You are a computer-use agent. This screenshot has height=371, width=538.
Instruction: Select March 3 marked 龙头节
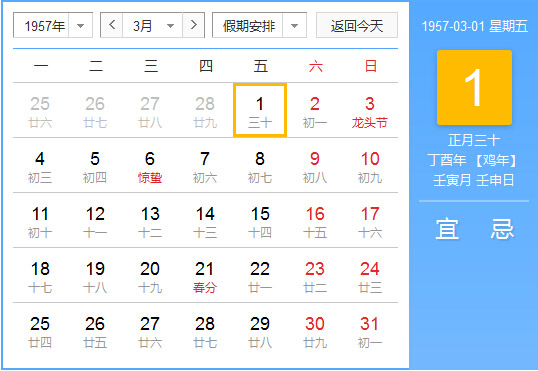tap(370, 111)
